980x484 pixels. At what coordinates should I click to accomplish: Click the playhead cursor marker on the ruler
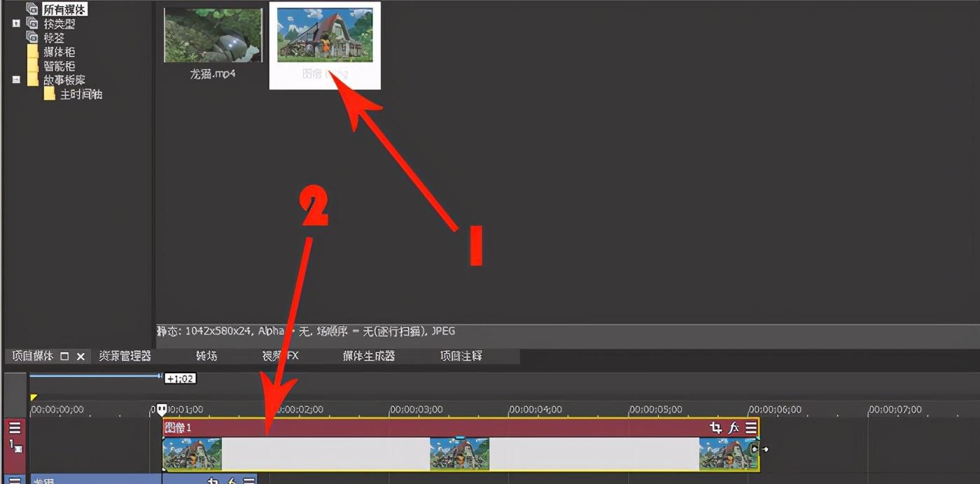pyautogui.click(x=162, y=410)
